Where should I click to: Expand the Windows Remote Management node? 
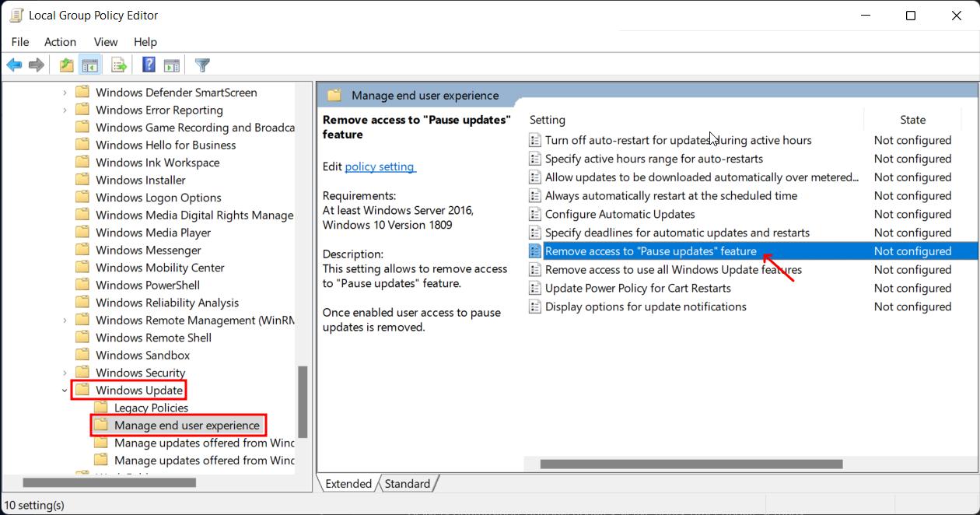coord(65,320)
